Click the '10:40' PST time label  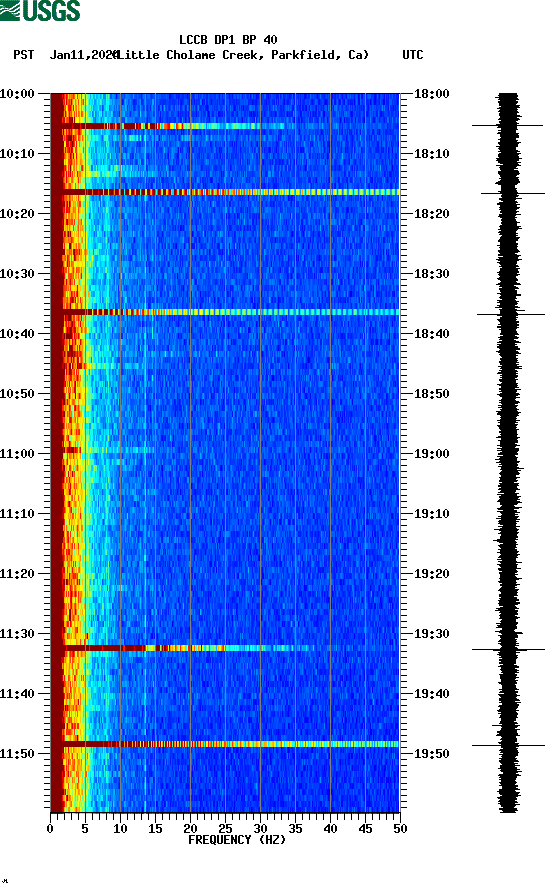point(17,333)
